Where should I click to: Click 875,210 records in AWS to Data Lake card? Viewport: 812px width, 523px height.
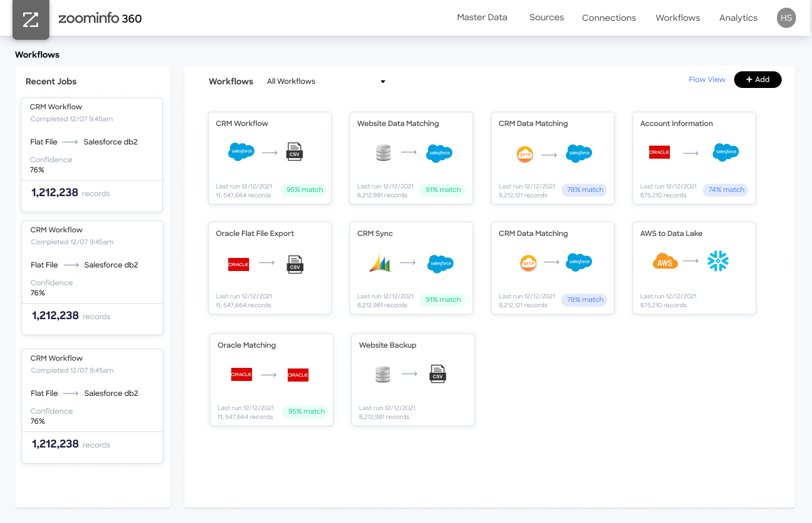(x=663, y=305)
